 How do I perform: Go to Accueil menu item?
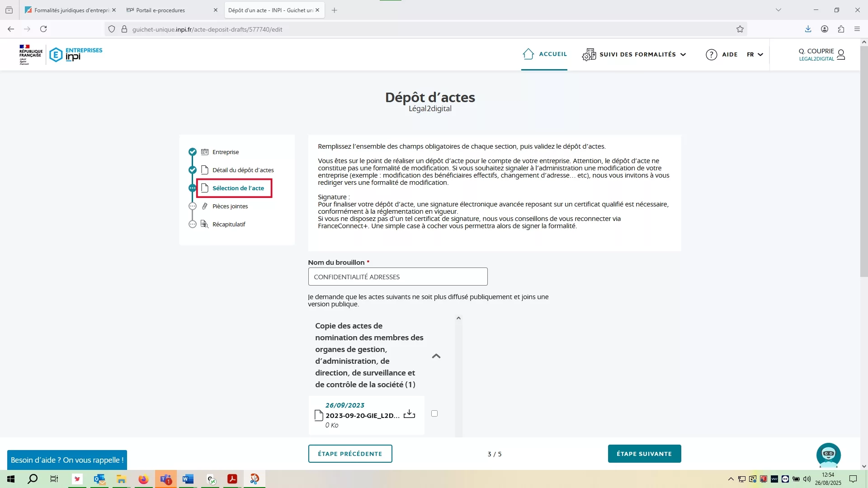(x=544, y=54)
